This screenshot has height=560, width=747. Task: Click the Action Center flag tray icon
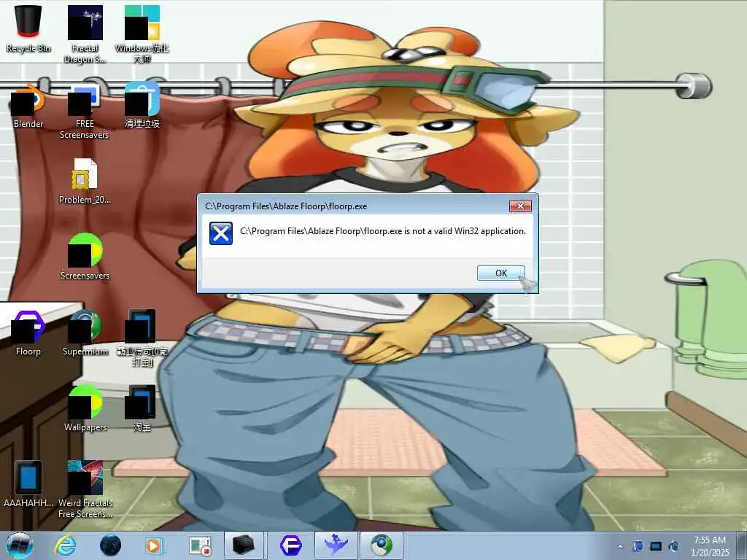point(638,546)
